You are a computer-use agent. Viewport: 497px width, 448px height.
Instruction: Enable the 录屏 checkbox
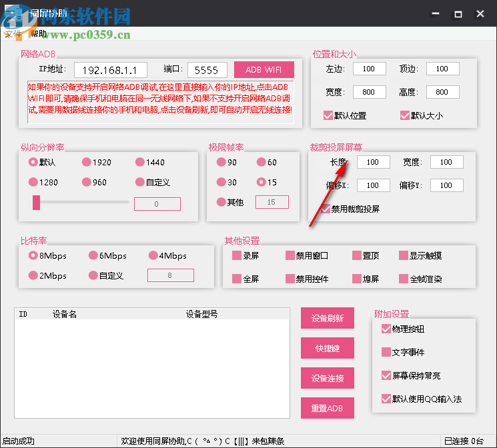coord(236,255)
